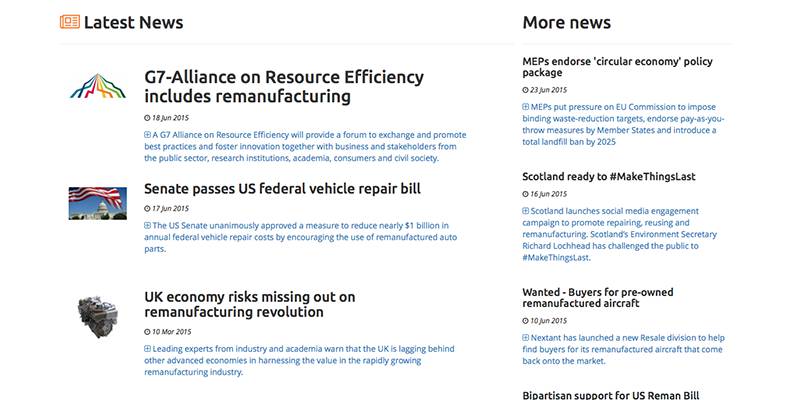Expand the plus icon before 'Leading experts' summary
Viewport: 800px width, 400px height.
147,349
